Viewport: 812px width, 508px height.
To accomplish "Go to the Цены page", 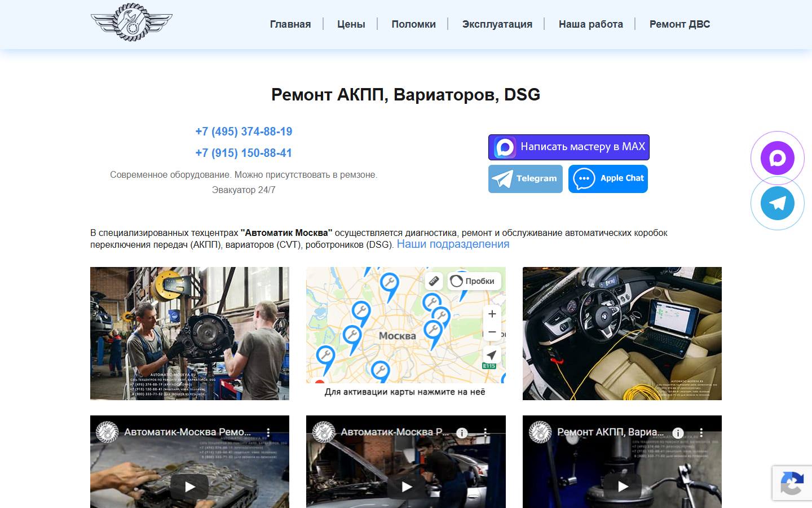I will [351, 24].
